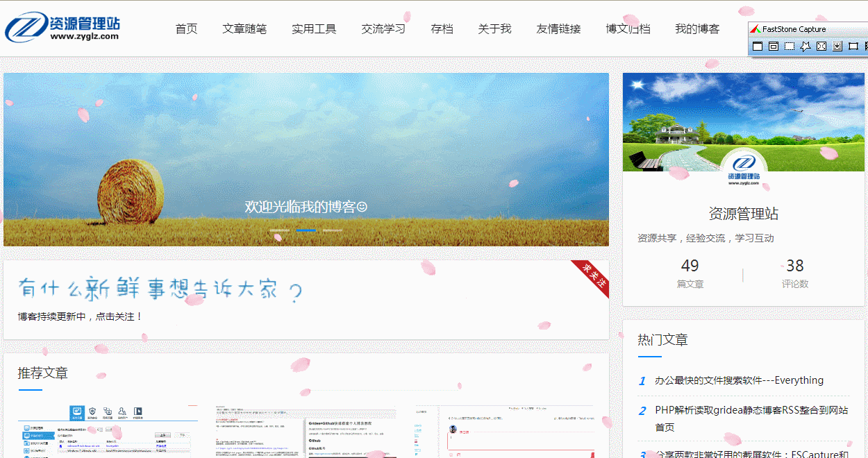The width and height of the screenshot is (868, 458).
Task: Select Capture Full Screen icon
Action: pos(821,46)
